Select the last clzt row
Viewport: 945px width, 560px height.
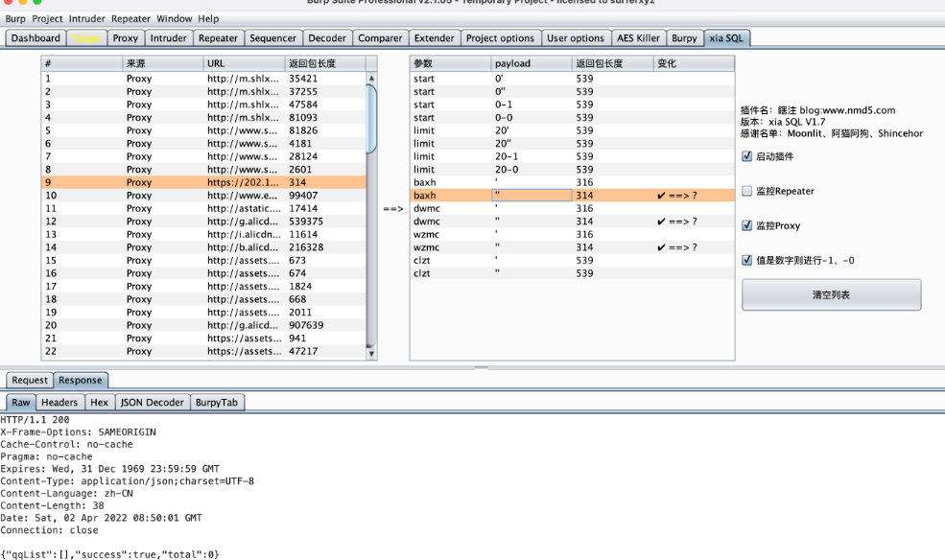point(573,273)
